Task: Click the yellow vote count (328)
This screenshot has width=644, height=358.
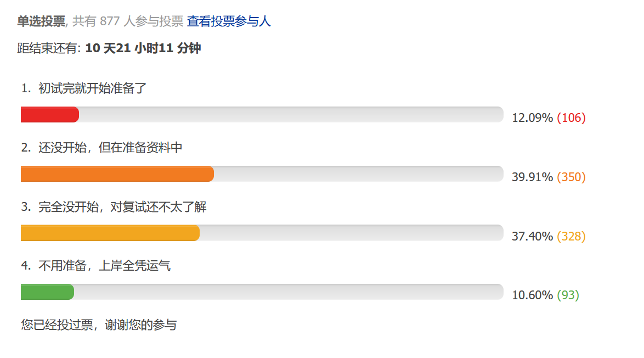Action: tap(571, 236)
